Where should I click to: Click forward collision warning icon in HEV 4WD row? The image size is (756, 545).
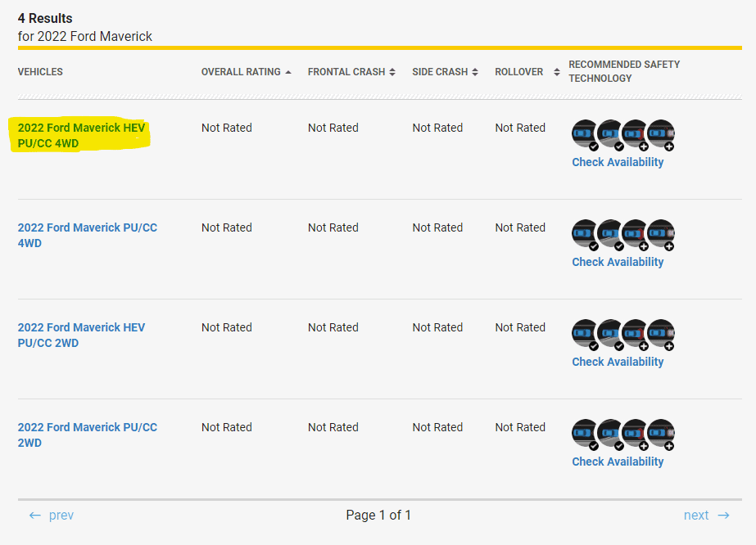coord(585,134)
